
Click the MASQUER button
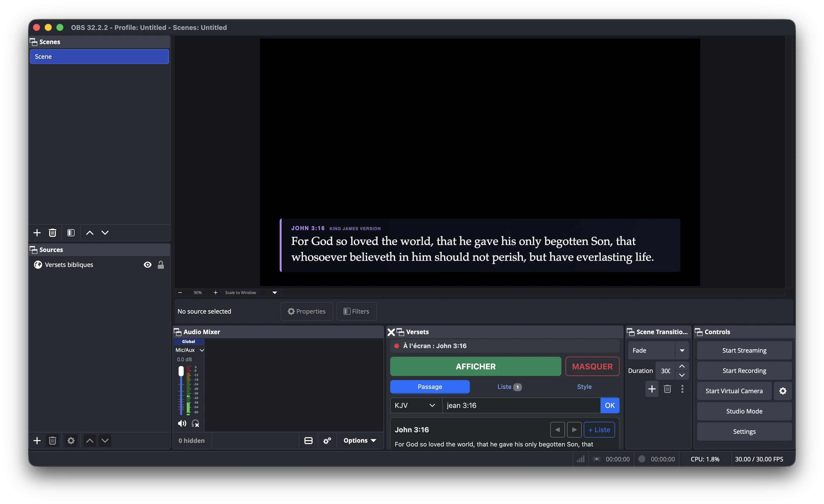(x=592, y=366)
